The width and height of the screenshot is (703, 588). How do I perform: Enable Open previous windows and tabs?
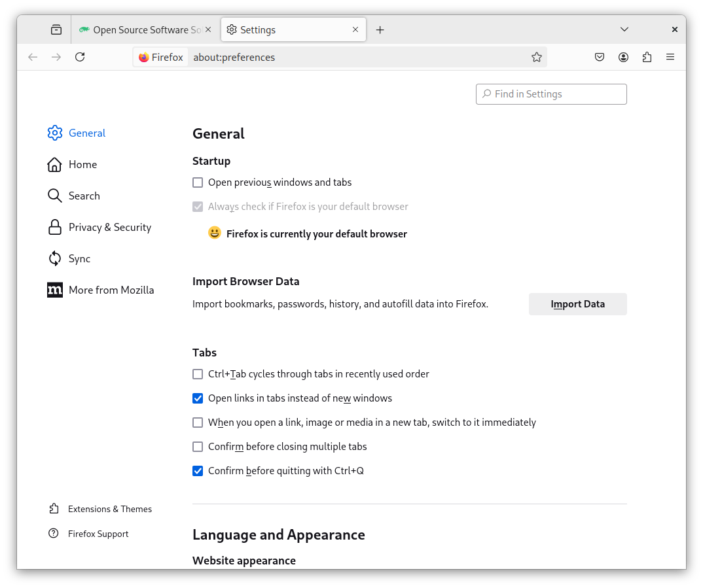point(198,183)
